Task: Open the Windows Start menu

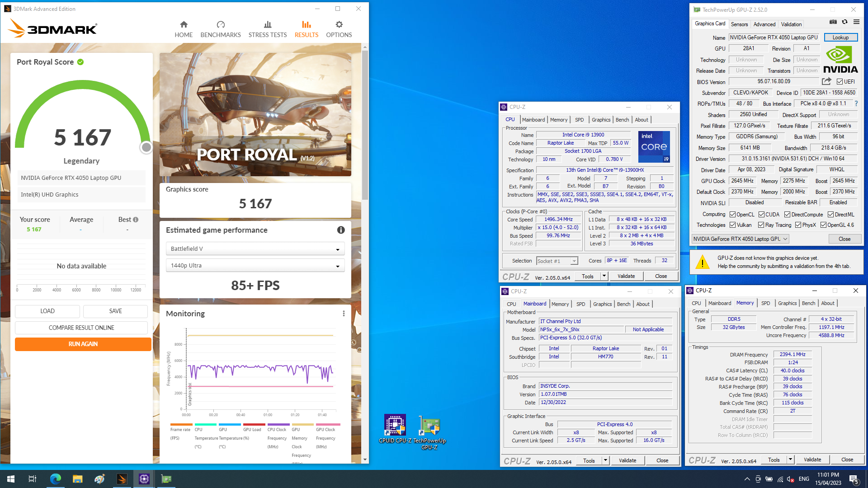Action: 11,479
